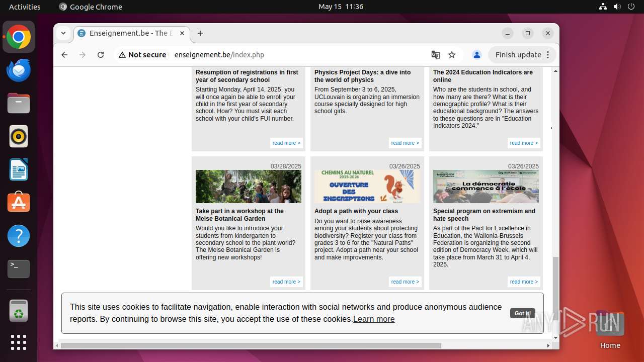Open the network status icon in top bar

603,7
